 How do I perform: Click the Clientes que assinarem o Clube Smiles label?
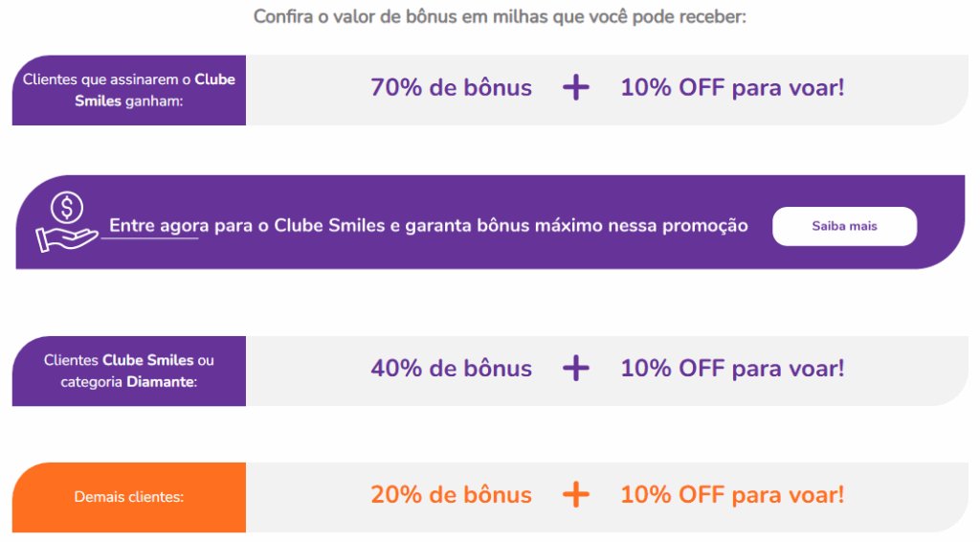coord(129,90)
